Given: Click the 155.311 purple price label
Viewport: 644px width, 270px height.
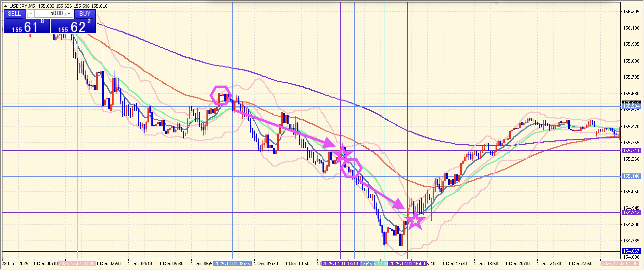Looking at the screenshot, I should click(631, 151).
